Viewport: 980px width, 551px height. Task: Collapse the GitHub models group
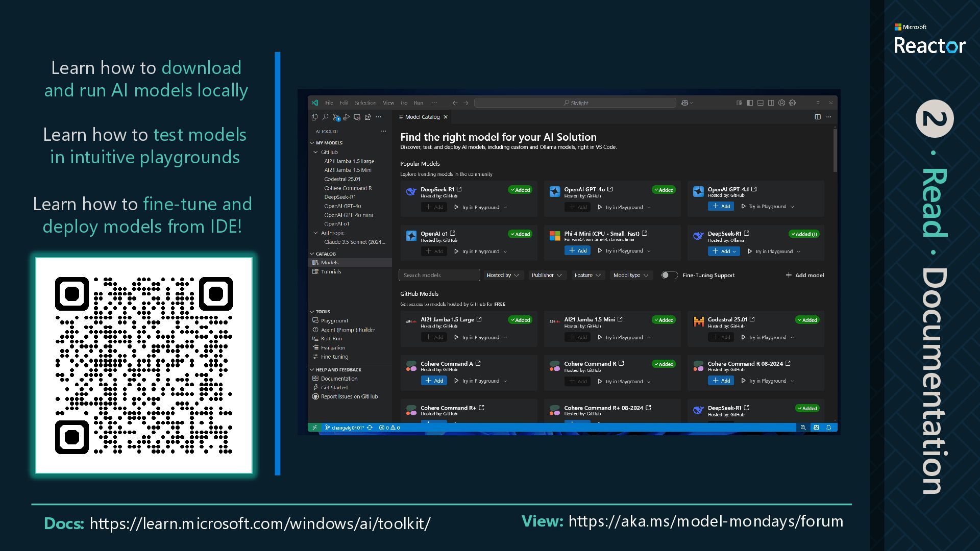coord(316,152)
